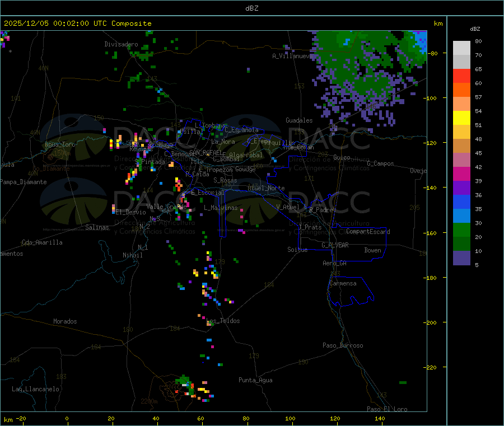504x426 pixels.
Task: Click the red 60-65 dBZ legend swatch
Action: [461, 76]
